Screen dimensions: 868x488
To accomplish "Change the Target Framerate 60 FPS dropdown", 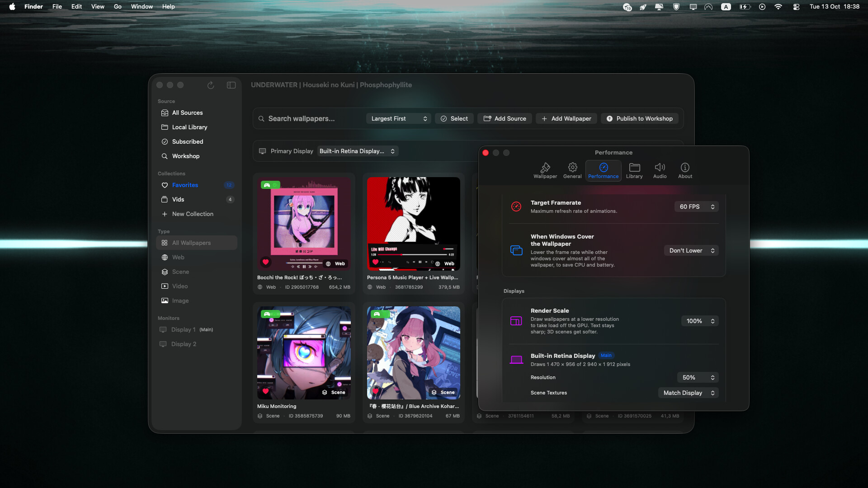I will coord(697,206).
